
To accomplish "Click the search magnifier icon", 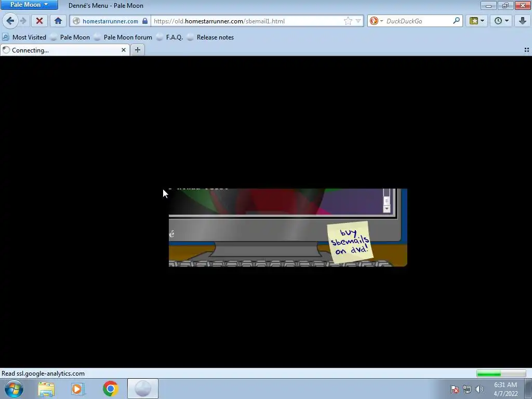I will pos(456,21).
